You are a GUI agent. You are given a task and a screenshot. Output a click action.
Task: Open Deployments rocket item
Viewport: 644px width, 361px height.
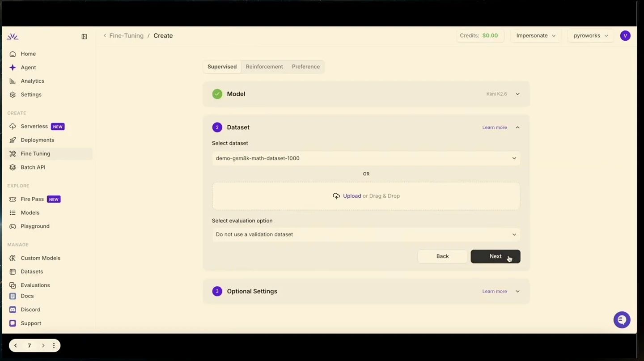pos(37,140)
